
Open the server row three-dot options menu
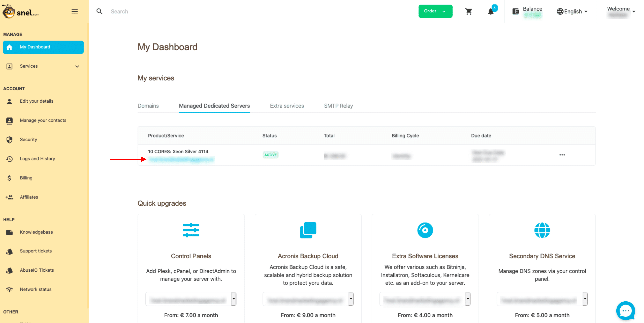pyautogui.click(x=562, y=155)
